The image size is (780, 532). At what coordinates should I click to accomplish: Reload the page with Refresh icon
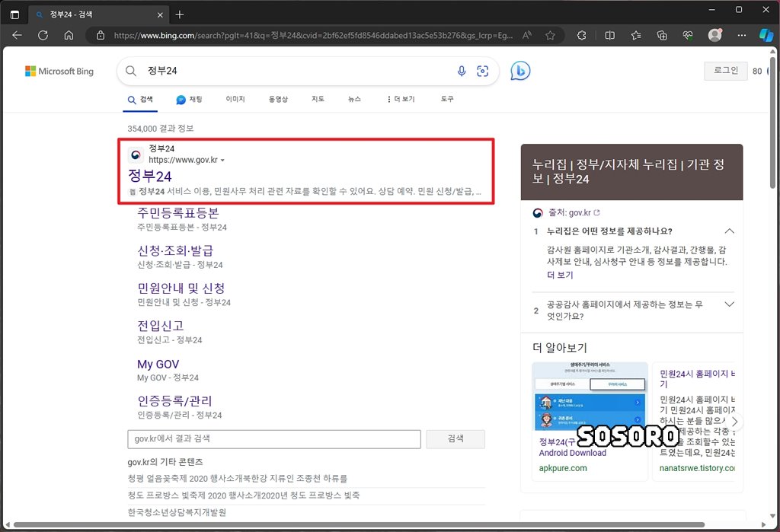pyautogui.click(x=43, y=35)
